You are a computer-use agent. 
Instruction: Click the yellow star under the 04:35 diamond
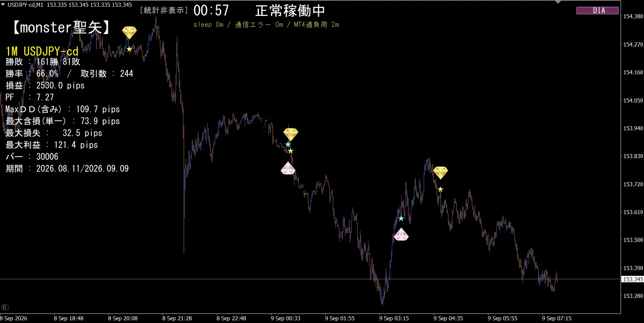click(x=440, y=189)
